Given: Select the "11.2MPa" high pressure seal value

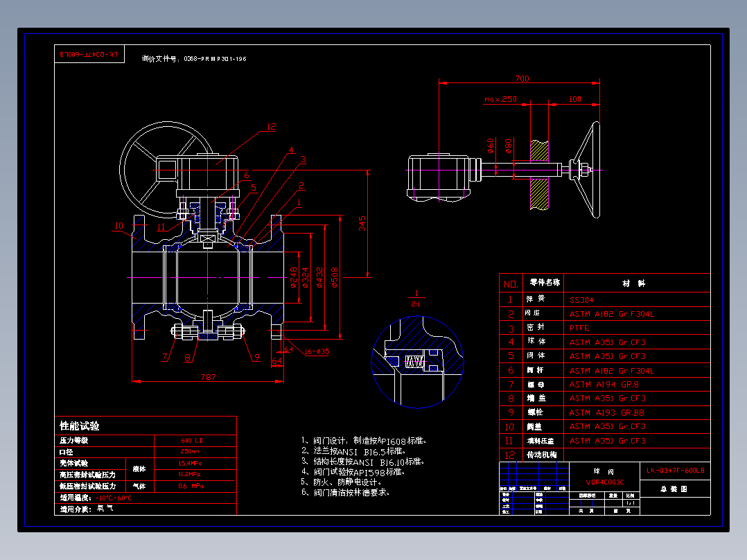Looking at the screenshot, I should 190,474.
